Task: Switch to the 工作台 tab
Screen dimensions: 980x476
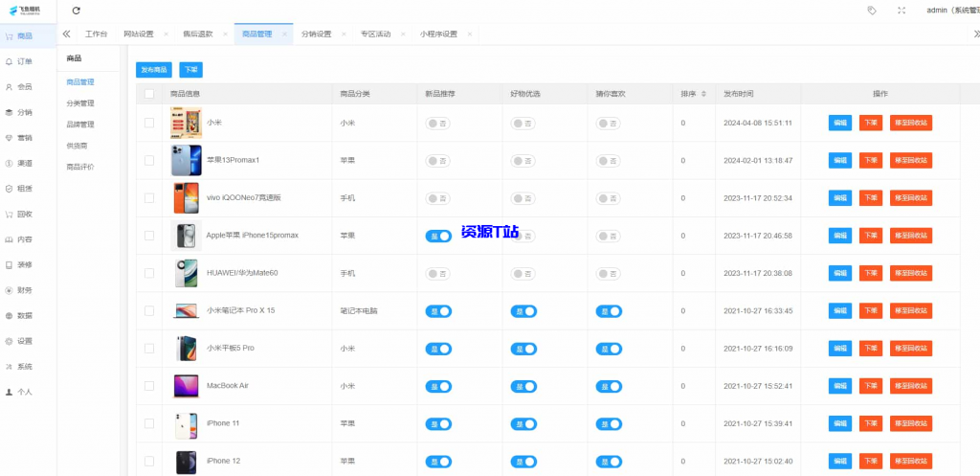Action: click(97, 34)
